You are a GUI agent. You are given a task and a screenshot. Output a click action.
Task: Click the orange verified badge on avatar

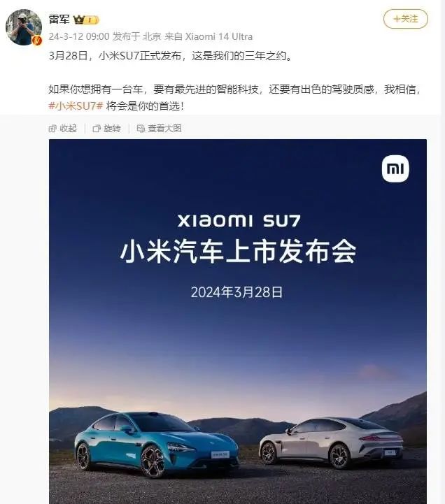point(37,41)
